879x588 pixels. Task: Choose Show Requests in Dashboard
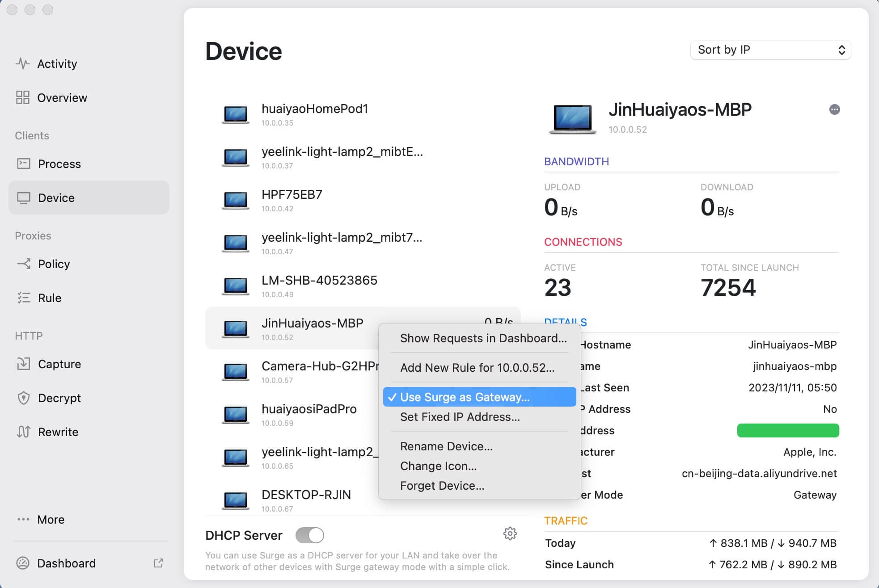point(479,338)
